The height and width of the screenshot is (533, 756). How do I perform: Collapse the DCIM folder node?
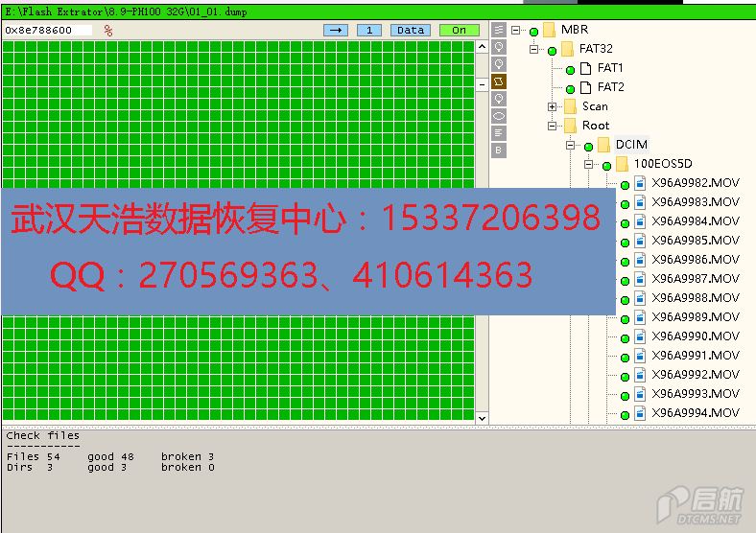(x=571, y=145)
